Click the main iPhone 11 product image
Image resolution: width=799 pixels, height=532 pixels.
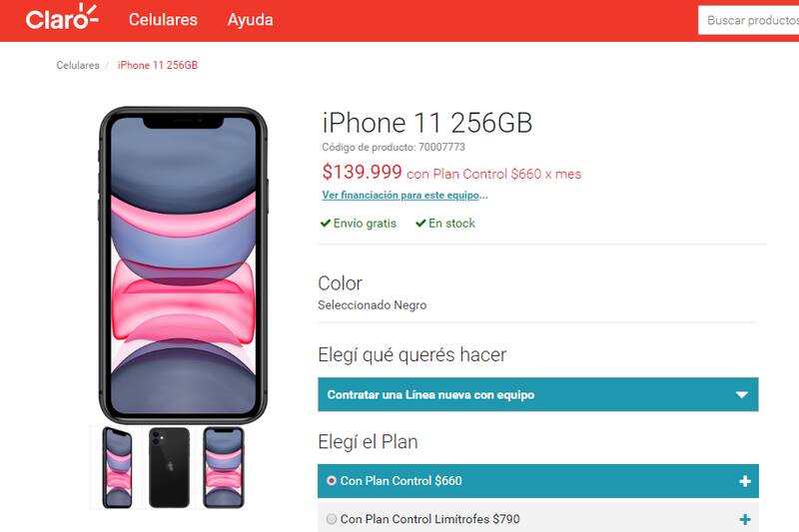[x=183, y=265]
